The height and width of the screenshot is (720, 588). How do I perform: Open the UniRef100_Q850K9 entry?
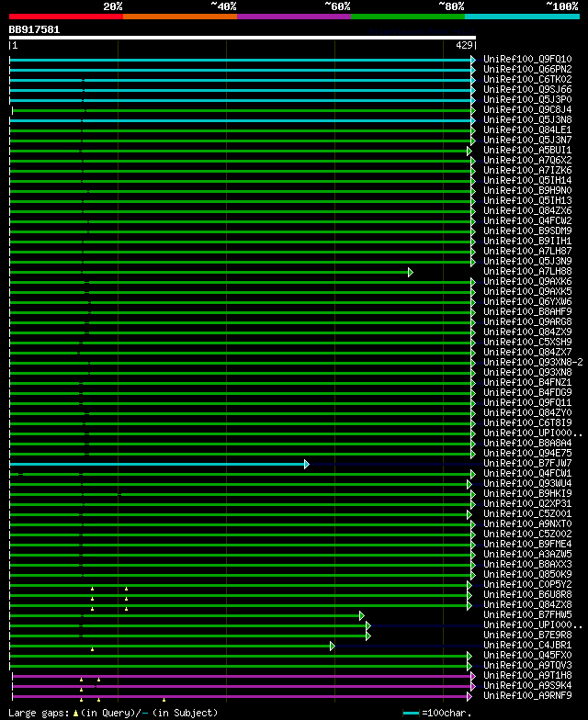pyautogui.click(x=527, y=575)
